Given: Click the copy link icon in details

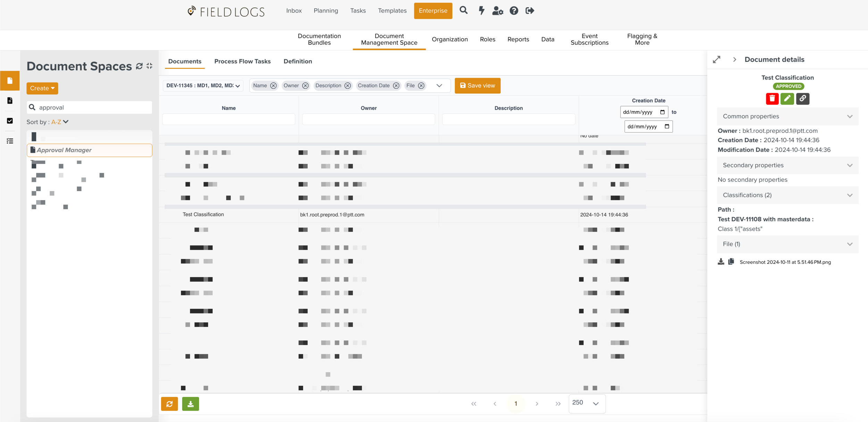Looking at the screenshot, I should (802, 99).
